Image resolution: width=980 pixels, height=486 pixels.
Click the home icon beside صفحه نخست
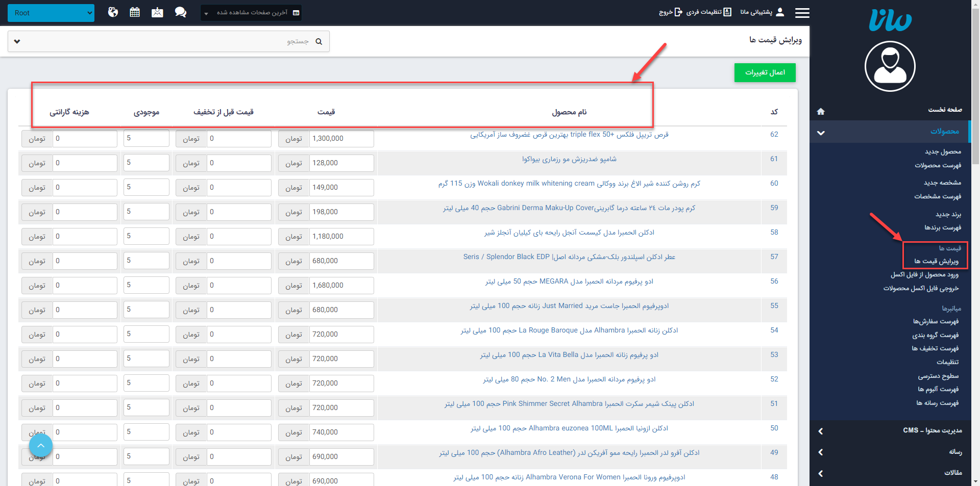tap(821, 111)
